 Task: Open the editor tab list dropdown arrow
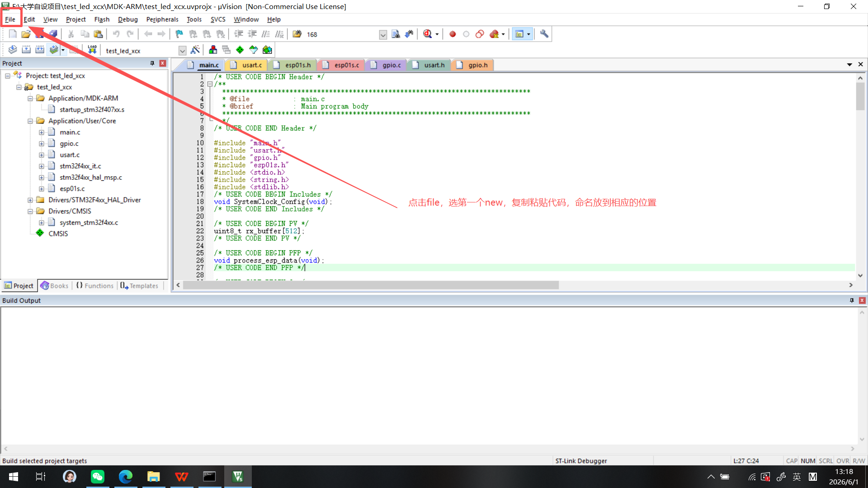coord(849,65)
